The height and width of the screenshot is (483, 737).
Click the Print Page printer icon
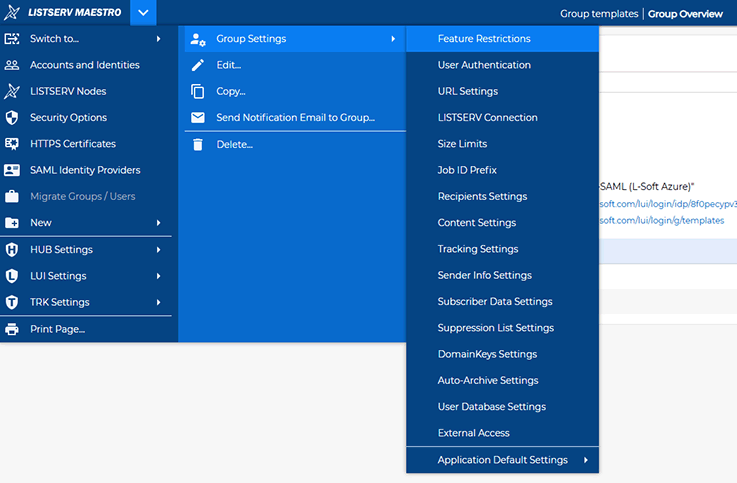(12, 329)
